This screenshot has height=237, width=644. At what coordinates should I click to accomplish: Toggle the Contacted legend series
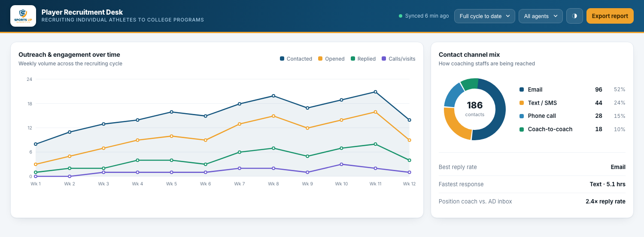tap(296, 59)
